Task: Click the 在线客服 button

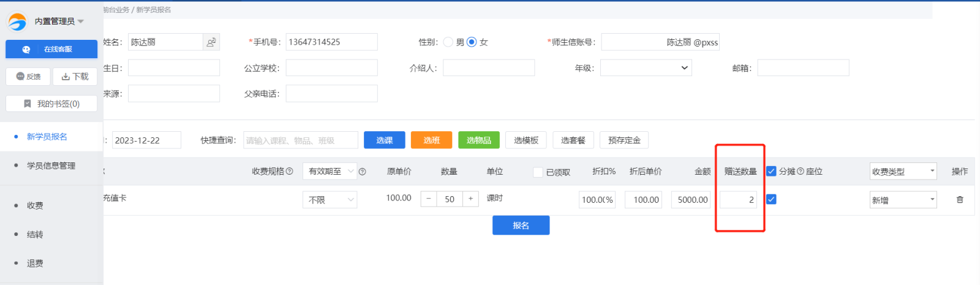Action: (x=51, y=49)
